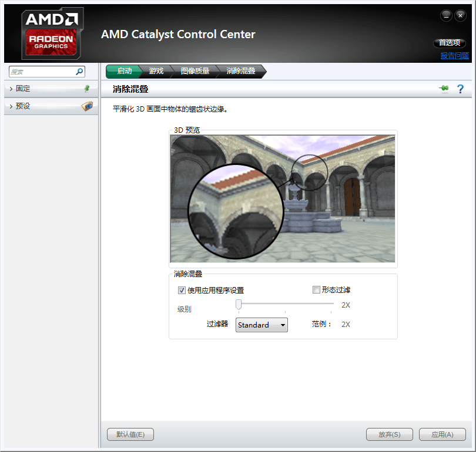
Task: Click the 应用(A) button
Action: pyautogui.click(x=442, y=434)
